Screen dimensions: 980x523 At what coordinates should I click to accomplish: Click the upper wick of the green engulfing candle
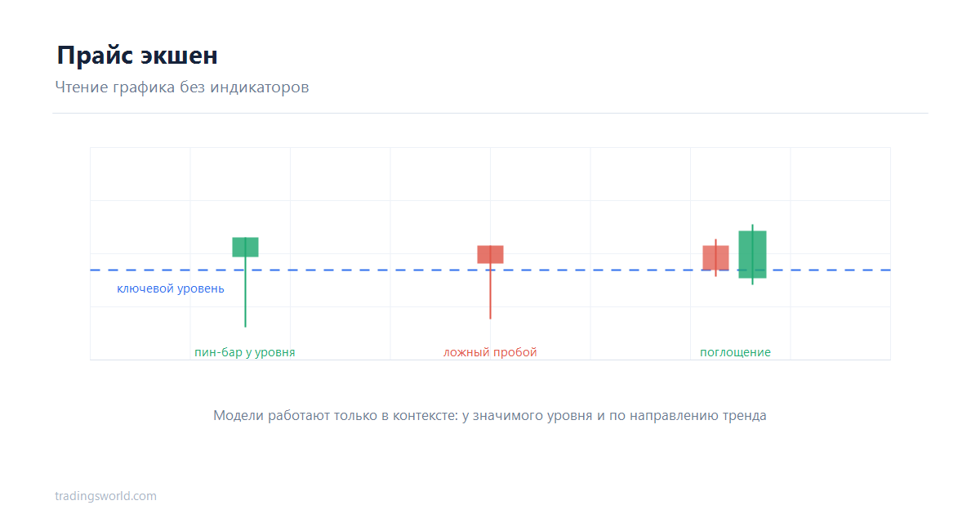(752, 227)
